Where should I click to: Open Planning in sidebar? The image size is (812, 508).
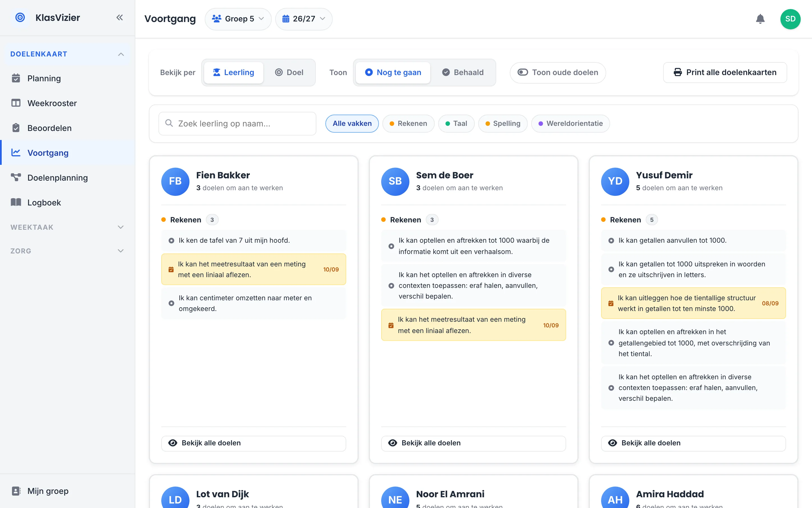[67, 78]
